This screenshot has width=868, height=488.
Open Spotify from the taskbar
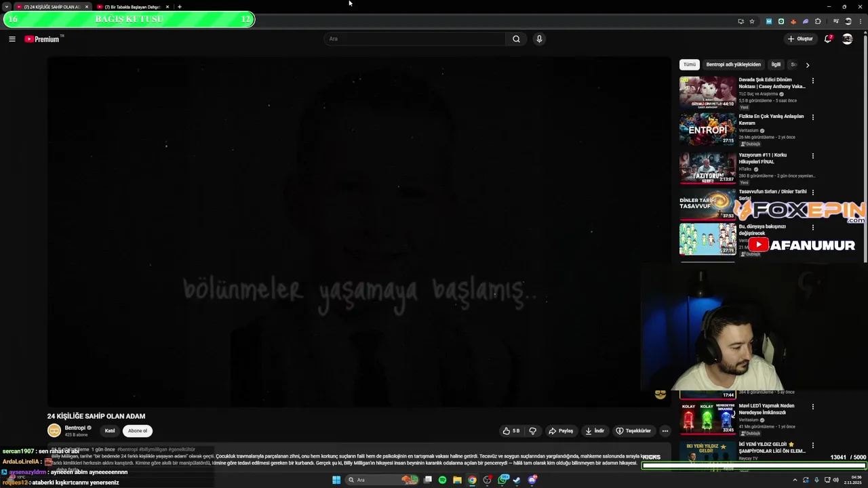tap(442, 480)
